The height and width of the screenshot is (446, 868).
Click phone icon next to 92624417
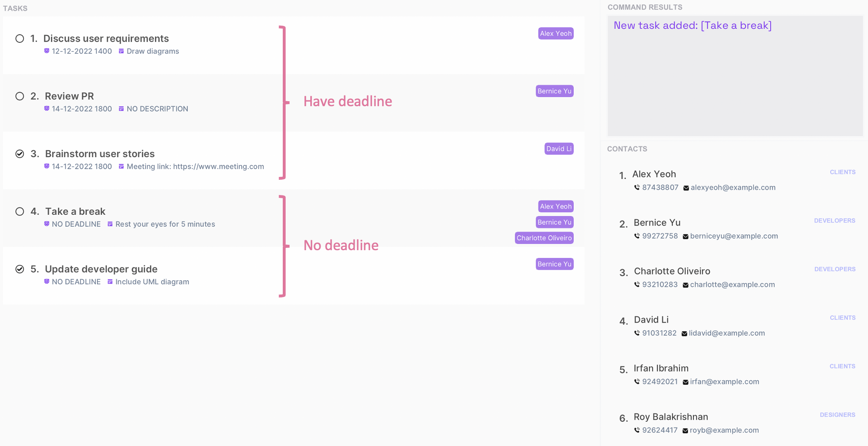coord(637,430)
